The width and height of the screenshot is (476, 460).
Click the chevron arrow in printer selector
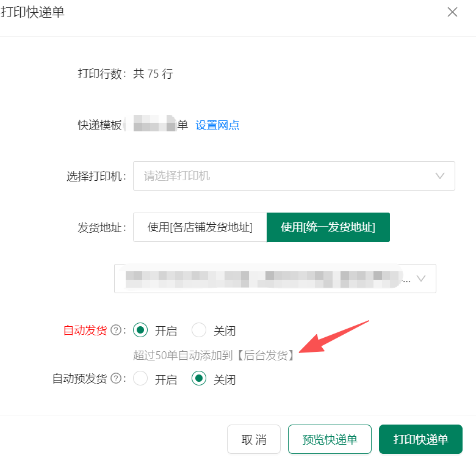(x=440, y=176)
